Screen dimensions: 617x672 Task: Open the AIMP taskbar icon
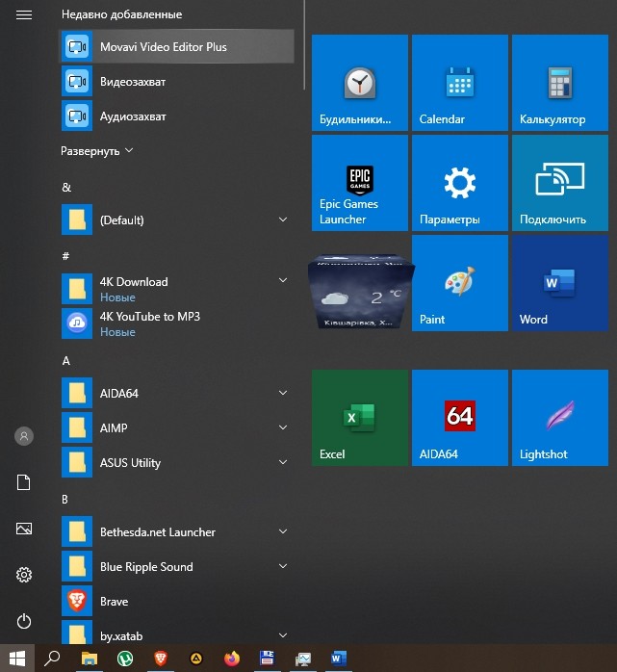tap(196, 658)
